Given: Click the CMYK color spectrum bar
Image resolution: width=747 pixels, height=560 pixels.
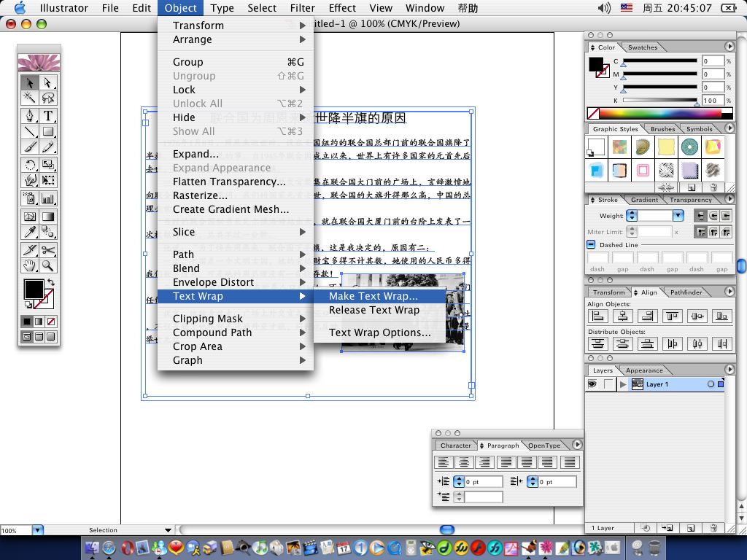Looking at the screenshot, I should pyautogui.click(x=660, y=113).
